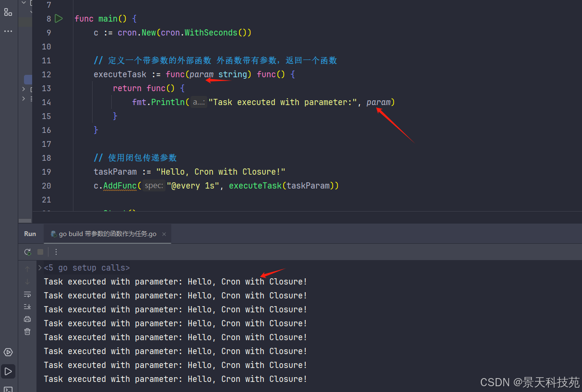Click gutter line number 14
582x392 pixels.
click(47, 102)
